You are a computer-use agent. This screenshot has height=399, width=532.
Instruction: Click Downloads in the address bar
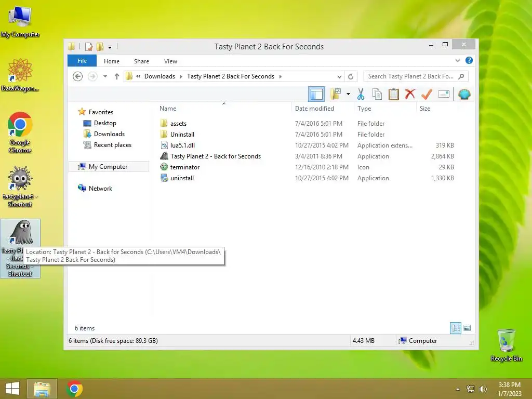pyautogui.click(x=159, y=76)
